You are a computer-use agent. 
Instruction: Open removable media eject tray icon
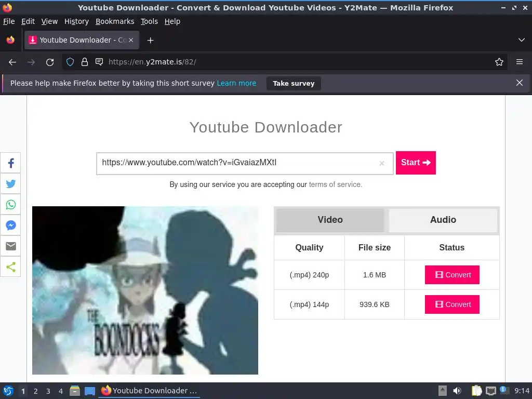coord(443,391)
